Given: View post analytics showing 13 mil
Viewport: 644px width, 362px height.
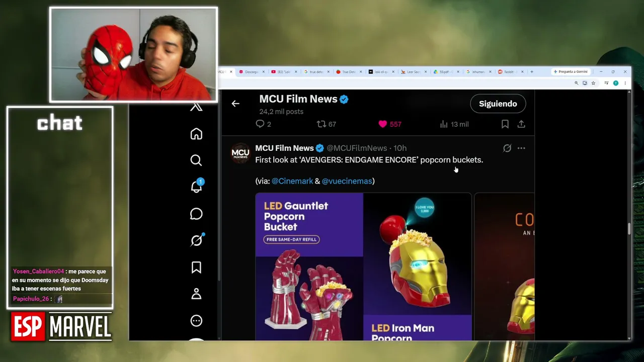Looking at the screenshot, I should point(454,124).
